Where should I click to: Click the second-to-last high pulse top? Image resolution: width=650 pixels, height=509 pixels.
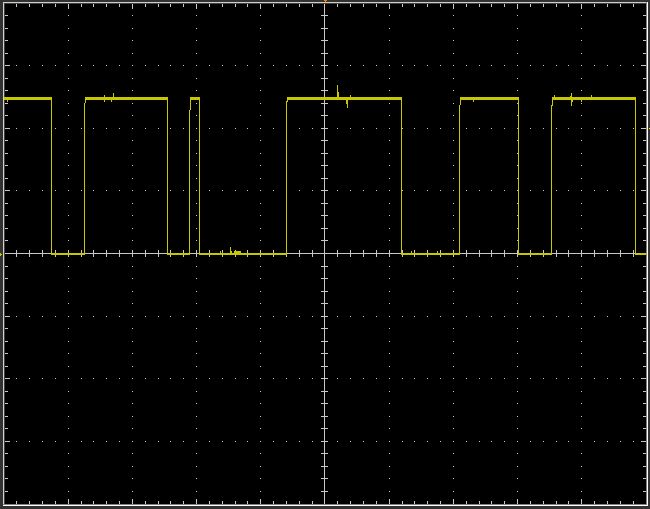(x=489, y=99)
